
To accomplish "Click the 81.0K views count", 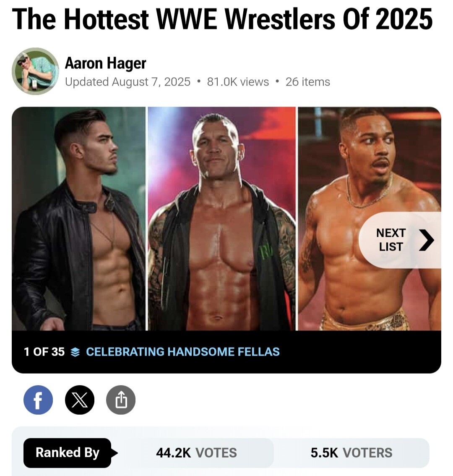I will pos(238,82).
